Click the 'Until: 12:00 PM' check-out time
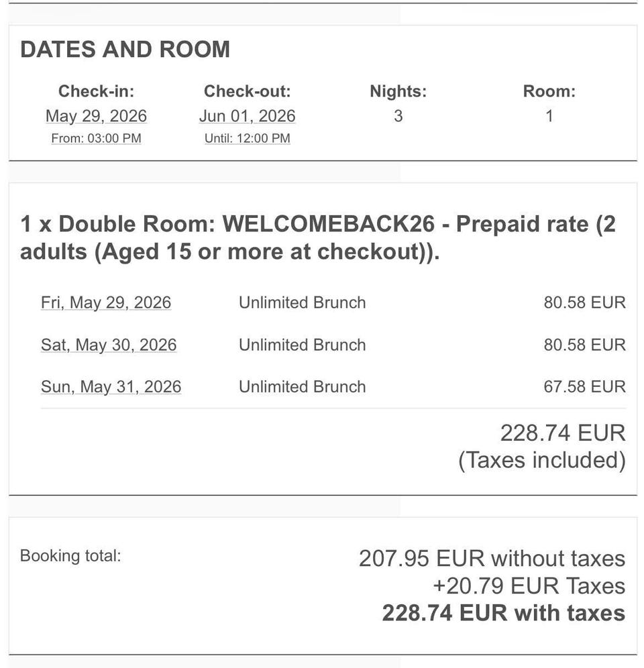Viewport: 644px width, 668px height. pyautogui.click(x=247, y=138)
